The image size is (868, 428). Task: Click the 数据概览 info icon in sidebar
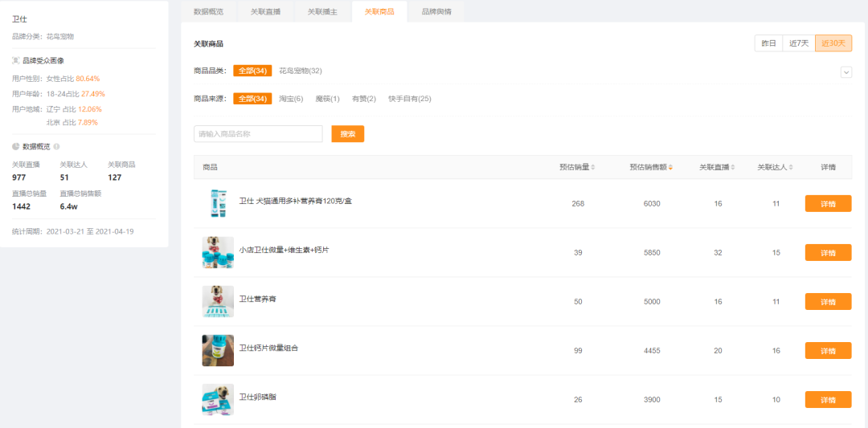[x=56, y=147]
